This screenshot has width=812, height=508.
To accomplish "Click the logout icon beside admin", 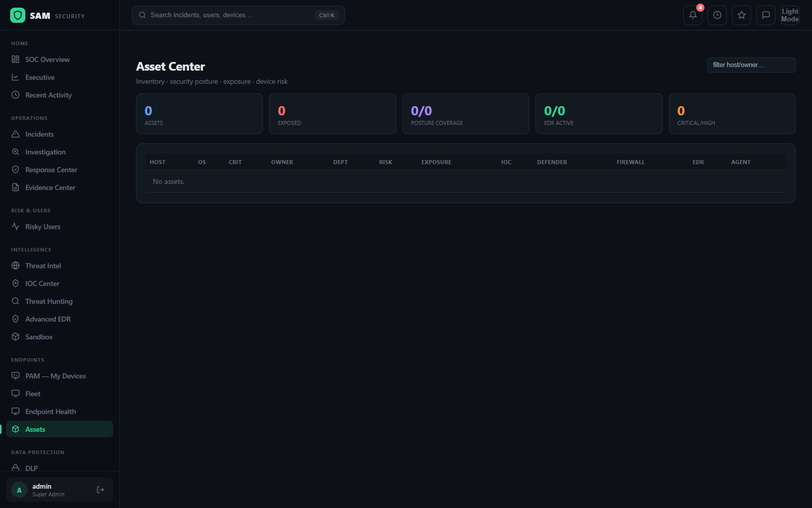I will pyautogui.click(x=100, y=490).
